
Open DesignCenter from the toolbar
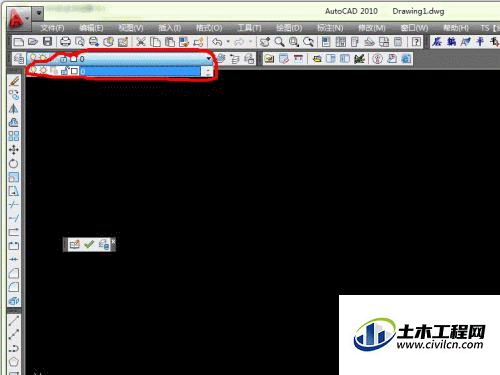click(341, 42)
